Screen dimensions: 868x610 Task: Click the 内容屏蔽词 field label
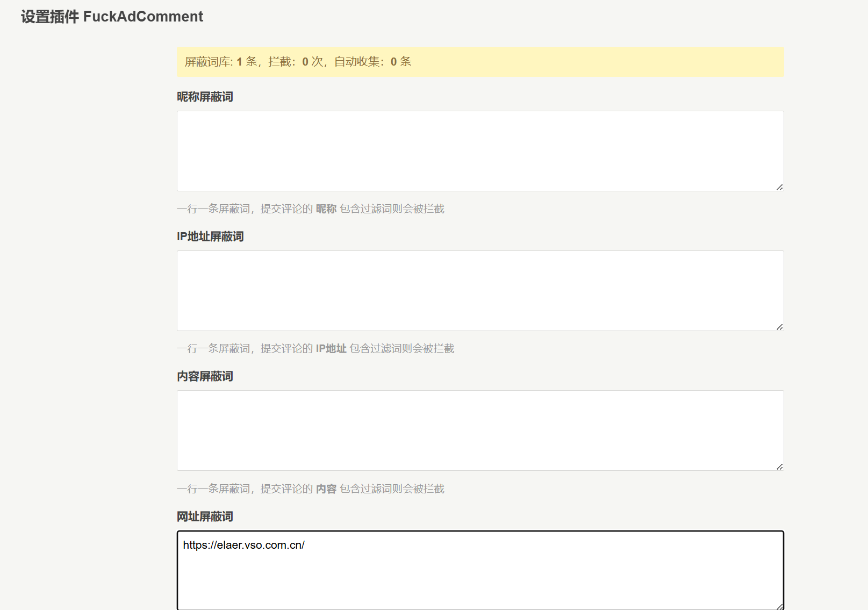[205, 376]
